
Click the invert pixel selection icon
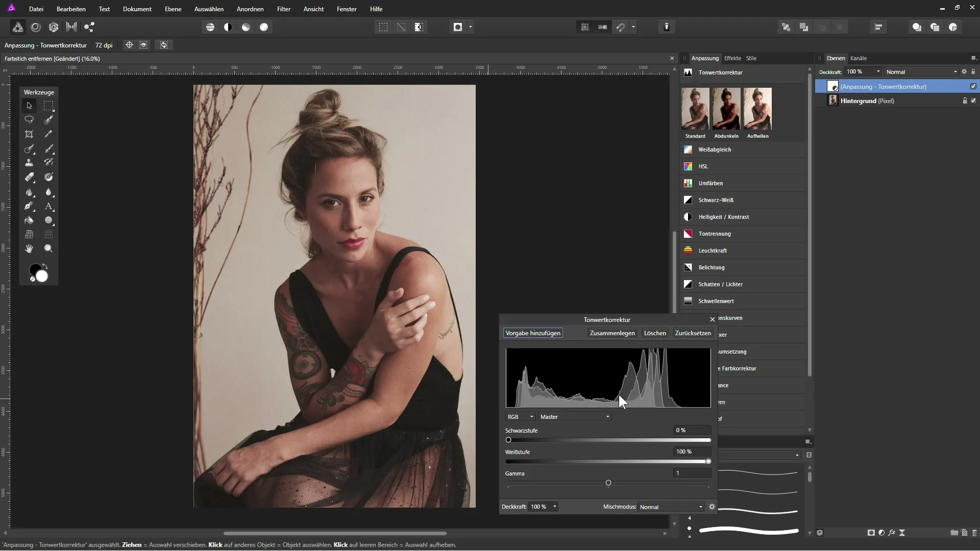point(419,27)
